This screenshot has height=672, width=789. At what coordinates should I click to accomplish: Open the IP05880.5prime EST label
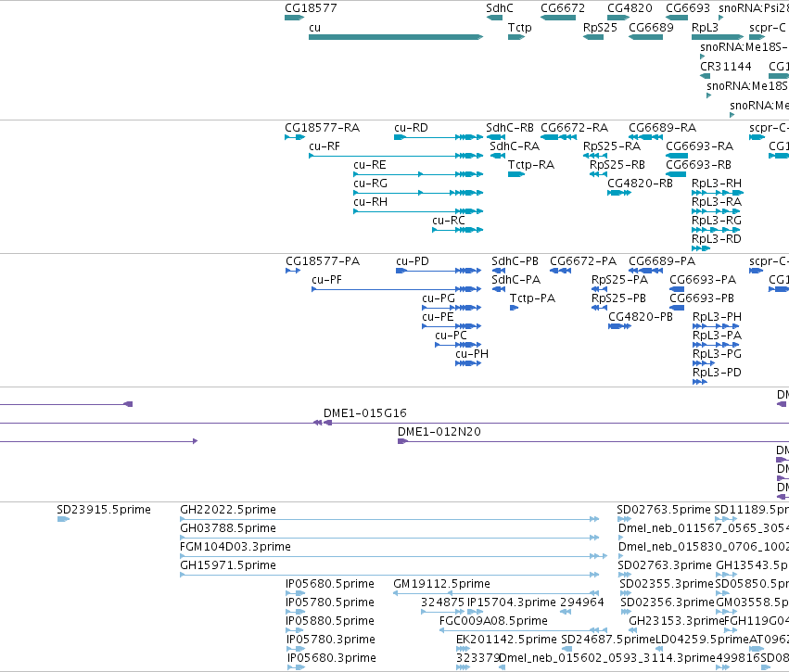329,622
